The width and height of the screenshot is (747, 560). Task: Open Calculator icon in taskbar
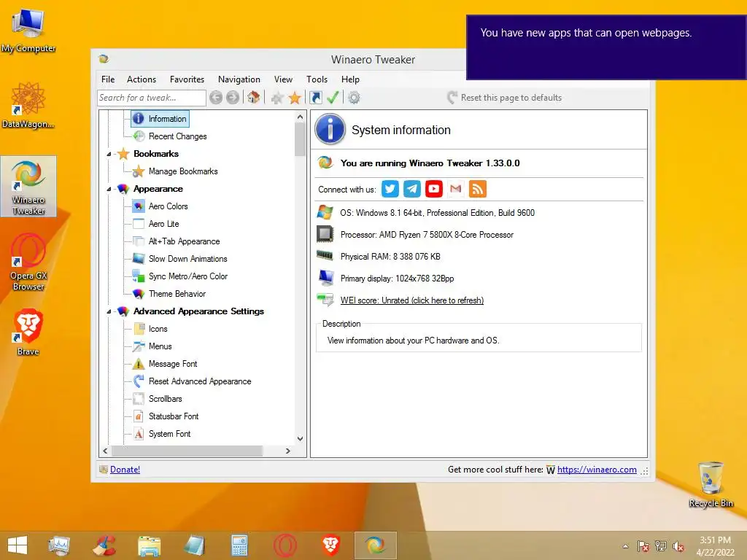click(239, 545)
